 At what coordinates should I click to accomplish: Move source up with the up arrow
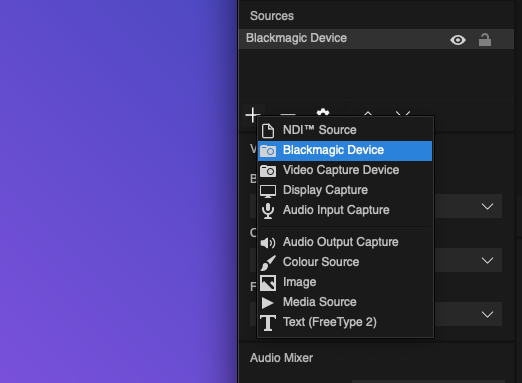tap(368, 113)
